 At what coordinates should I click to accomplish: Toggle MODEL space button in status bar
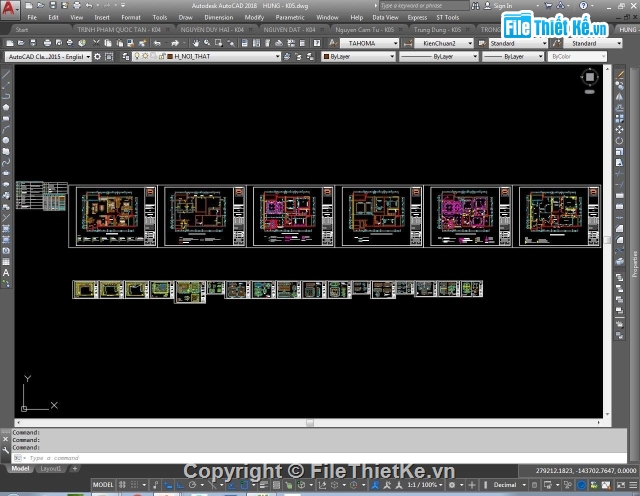point(103,485)
